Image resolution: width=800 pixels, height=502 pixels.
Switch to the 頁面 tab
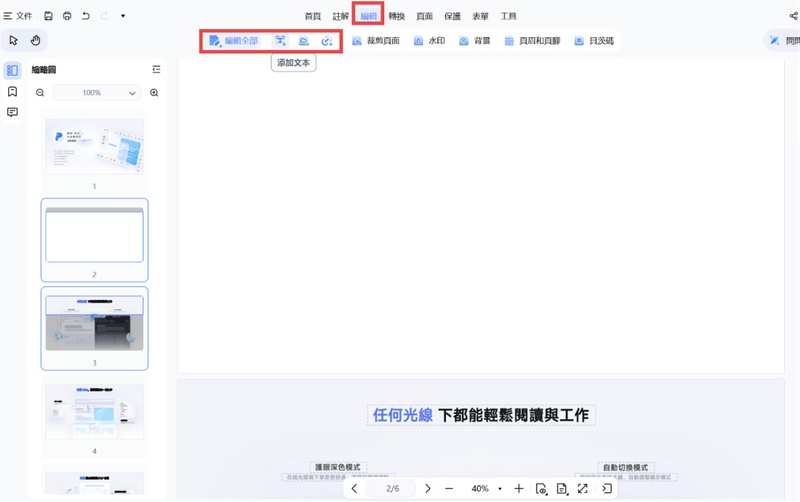[x=424, y=16]
